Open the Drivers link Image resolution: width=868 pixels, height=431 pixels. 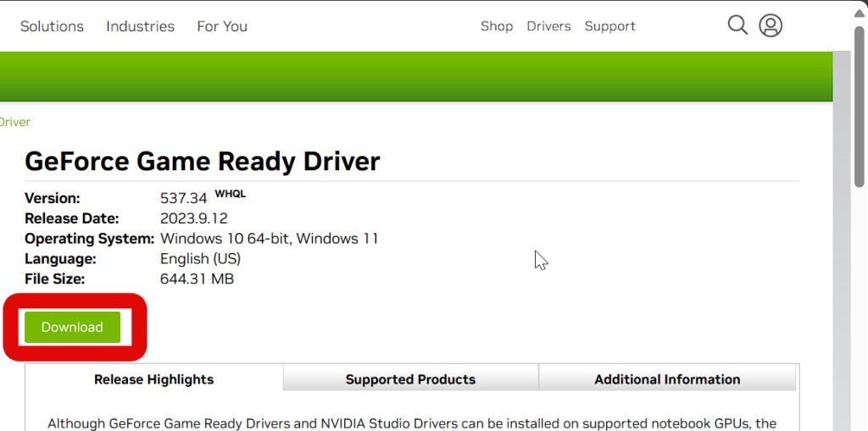click(x=548, y=26)
